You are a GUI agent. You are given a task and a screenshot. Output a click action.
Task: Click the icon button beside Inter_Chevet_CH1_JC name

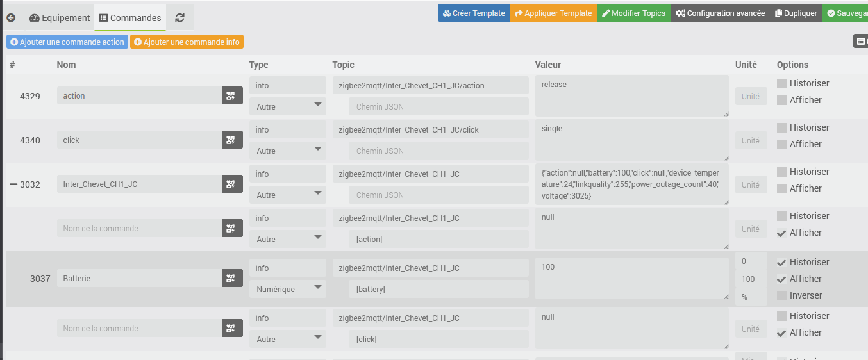click(232, 184)
